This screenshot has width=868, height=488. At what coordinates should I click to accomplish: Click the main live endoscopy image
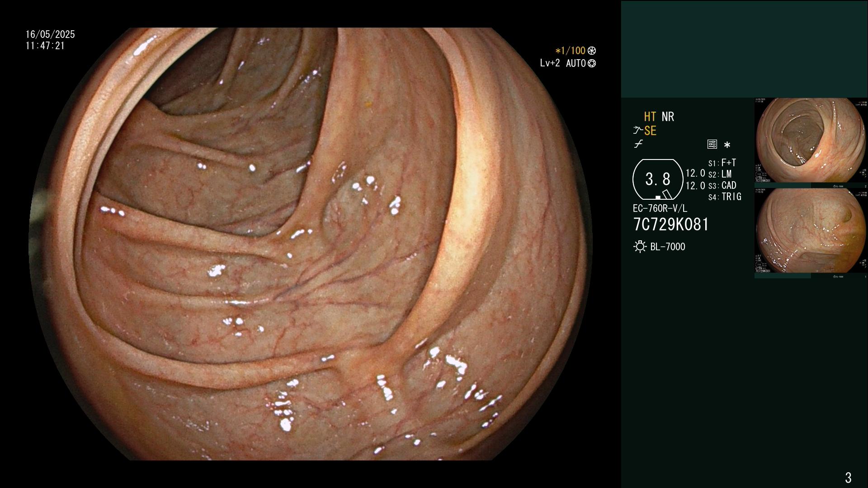pos(311,244)
